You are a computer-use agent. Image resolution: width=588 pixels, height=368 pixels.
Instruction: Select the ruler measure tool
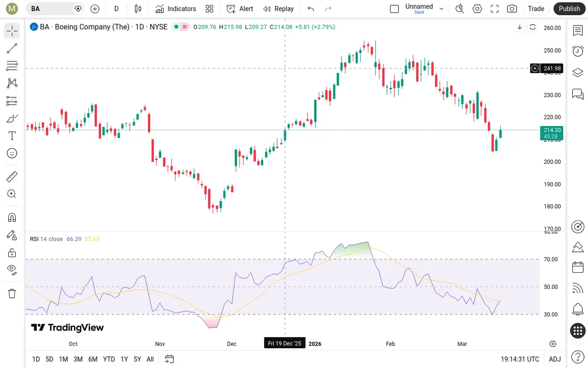[x=12, y=176]
